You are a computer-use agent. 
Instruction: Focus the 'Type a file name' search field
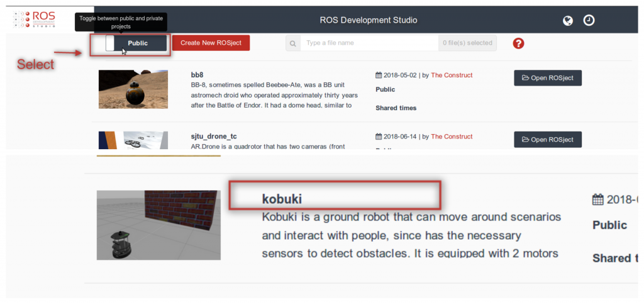pos(369,43)
